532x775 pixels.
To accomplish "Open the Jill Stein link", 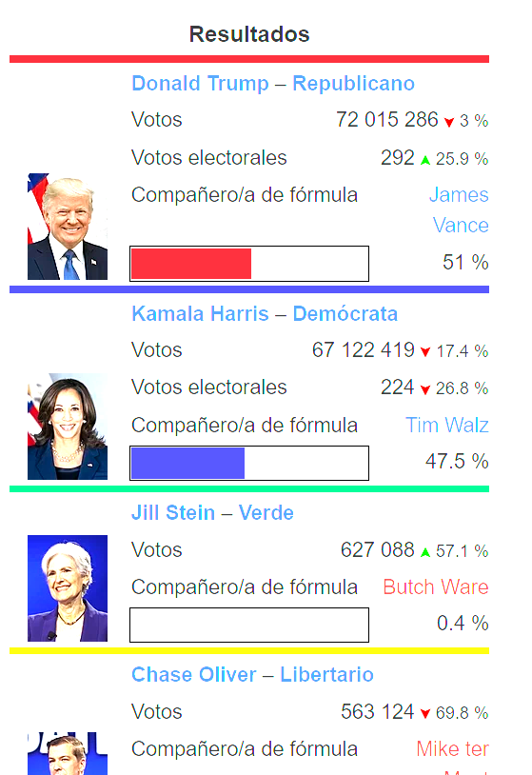I will click(173, 512).
